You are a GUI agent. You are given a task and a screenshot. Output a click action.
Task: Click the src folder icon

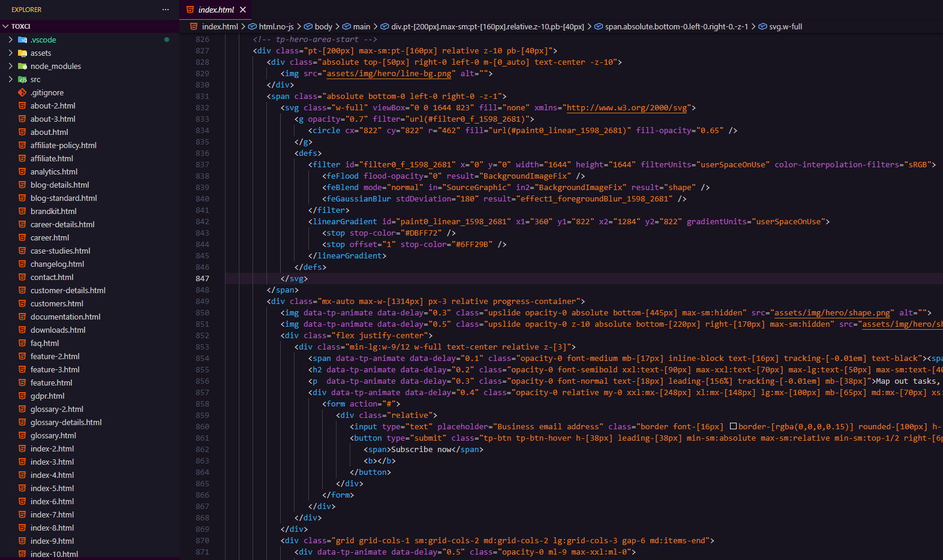22,79
